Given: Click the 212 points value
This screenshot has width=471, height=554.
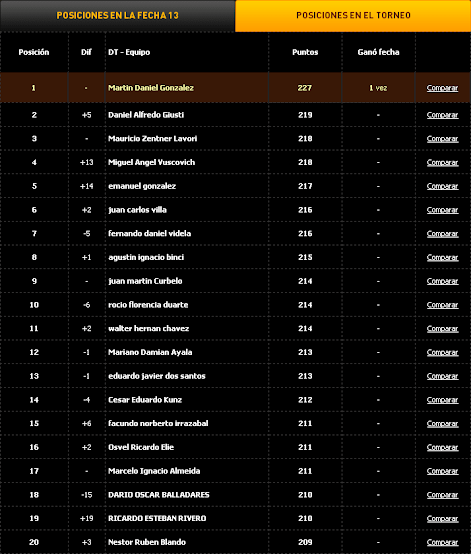Looking at the screenshot, I should [x=305, y=400].
